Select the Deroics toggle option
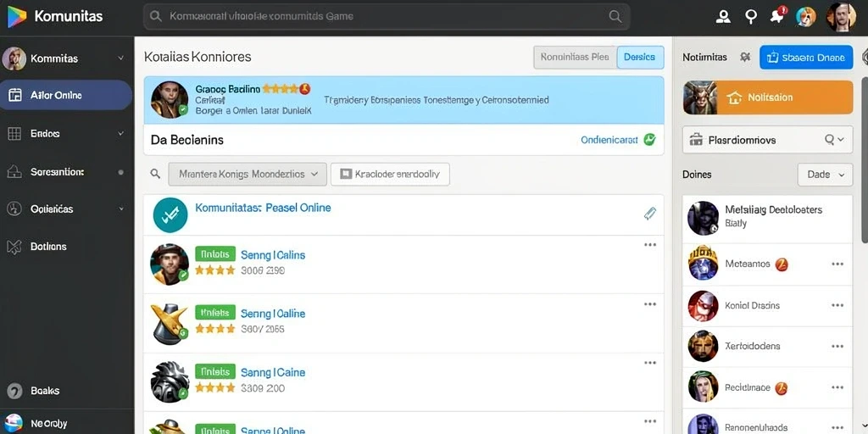The image size is (868, 434). point(640,57)
